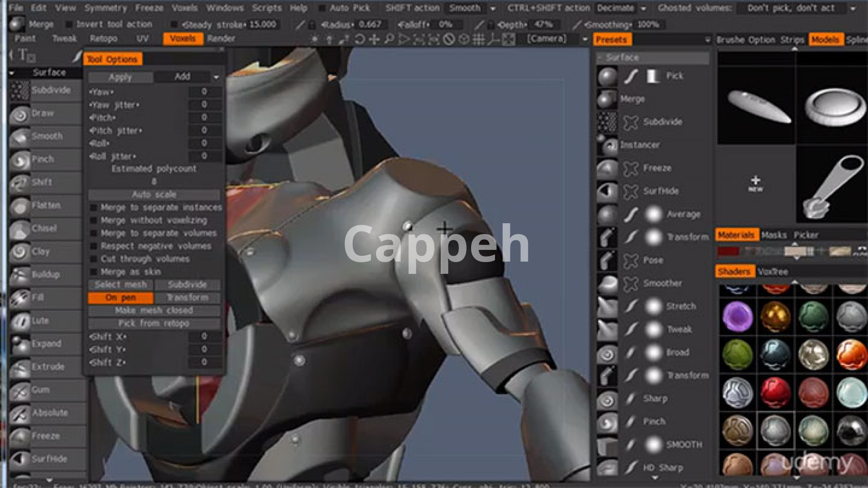Select the Buildup brush icon
This screenshot has height=488, width=868.
pyautogui.click(x=19, y=276)
